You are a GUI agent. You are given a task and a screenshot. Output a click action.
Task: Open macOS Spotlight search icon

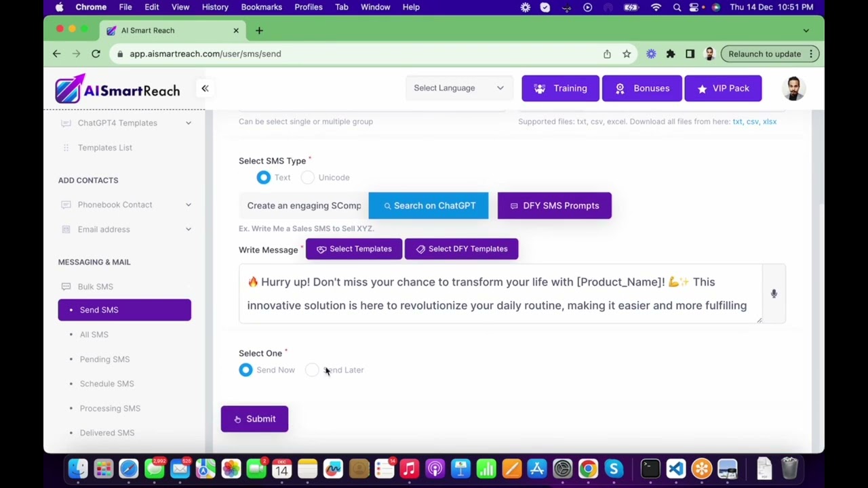pos(677,7)
